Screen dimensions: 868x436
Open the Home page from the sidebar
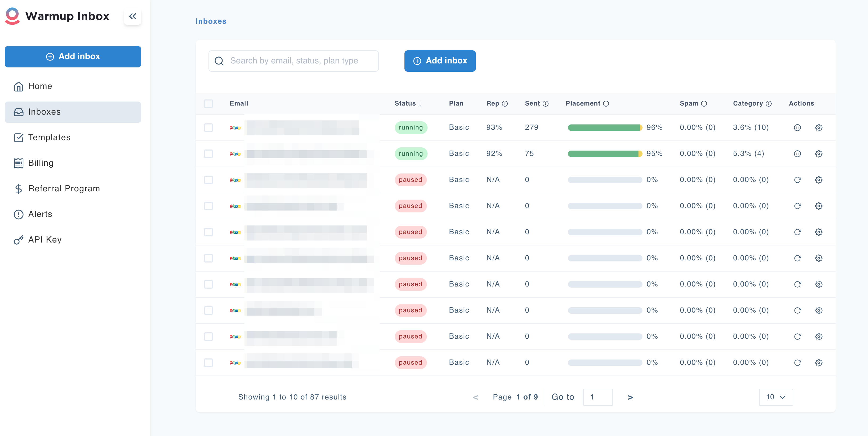73,86
